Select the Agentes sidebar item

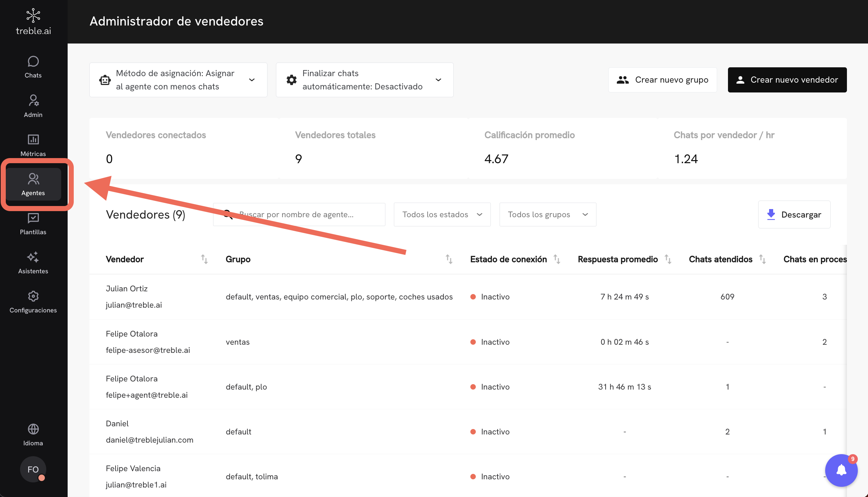pyautogui.click(x=33, y=184)
